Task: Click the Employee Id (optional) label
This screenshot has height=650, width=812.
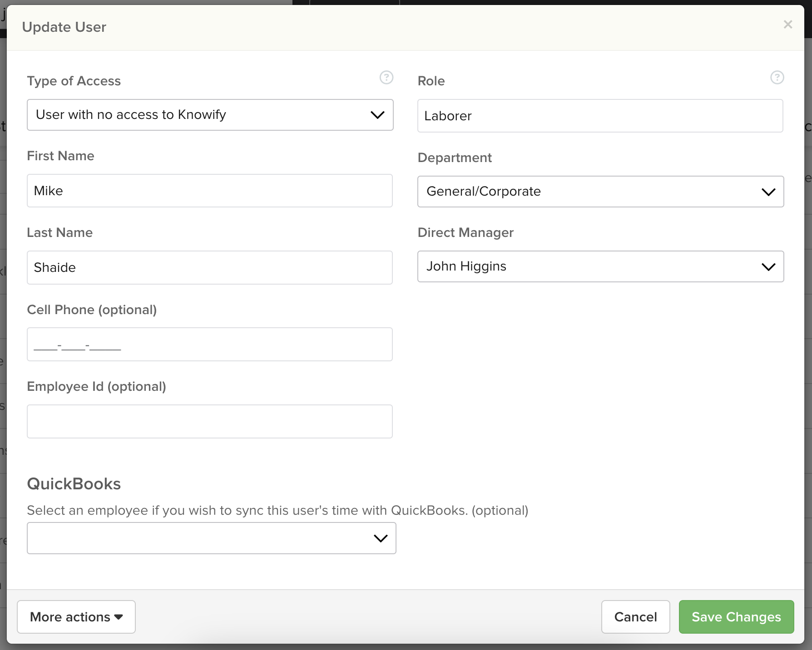Action: click(96, 386)
